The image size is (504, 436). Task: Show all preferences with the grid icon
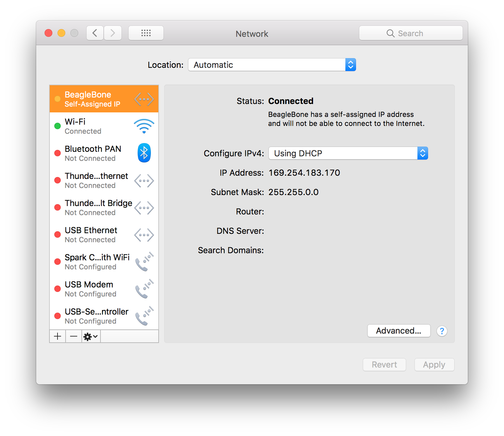[x=146, y=33]
